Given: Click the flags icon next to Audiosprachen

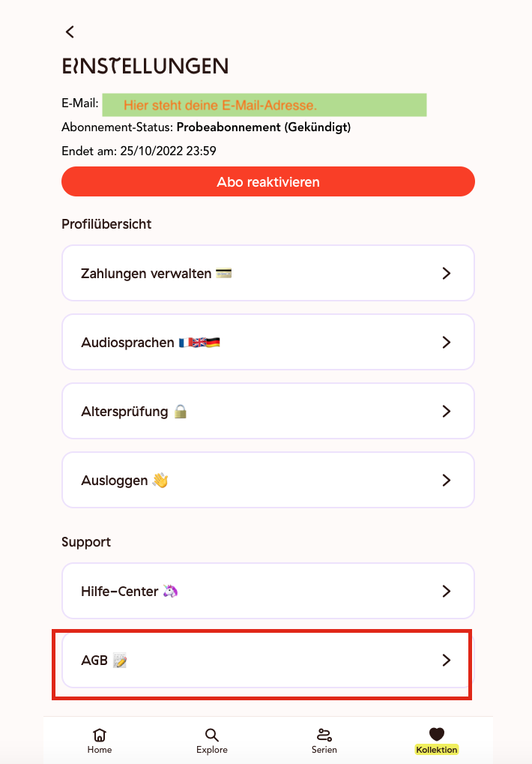Looking at the screenshot, I should tap(199, 343).
